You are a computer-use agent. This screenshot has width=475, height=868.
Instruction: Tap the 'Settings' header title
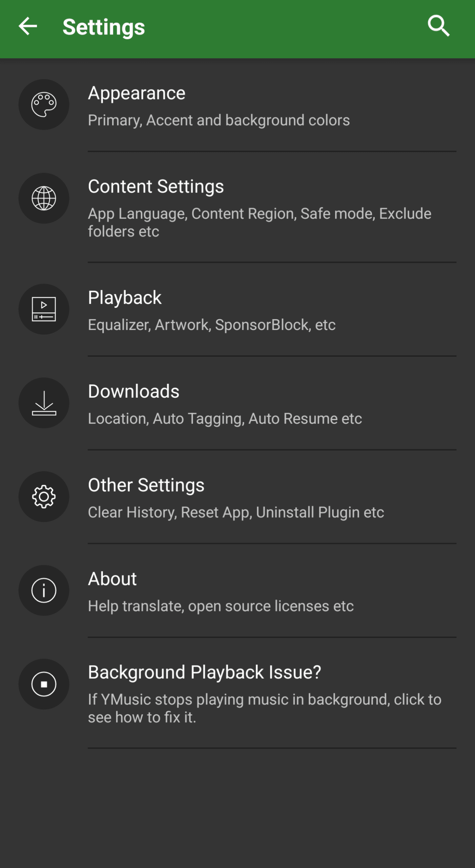click(x=104, y=27)
